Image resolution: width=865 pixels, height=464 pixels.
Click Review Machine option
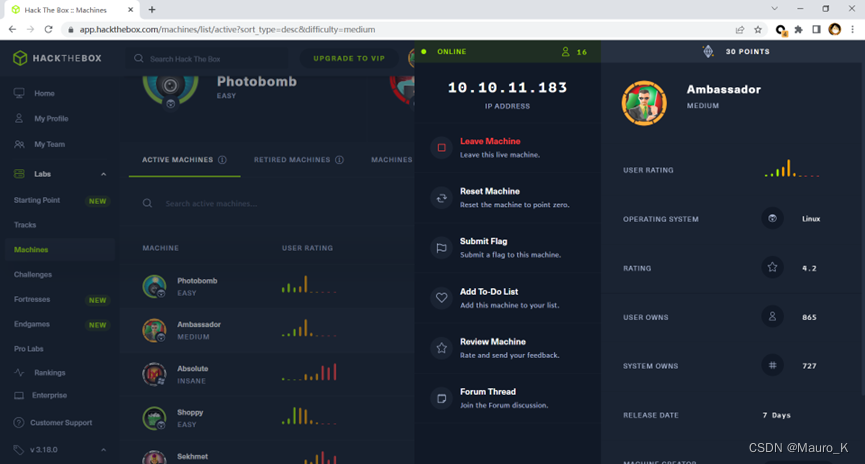pyautogui.click(x=508, y=348)
